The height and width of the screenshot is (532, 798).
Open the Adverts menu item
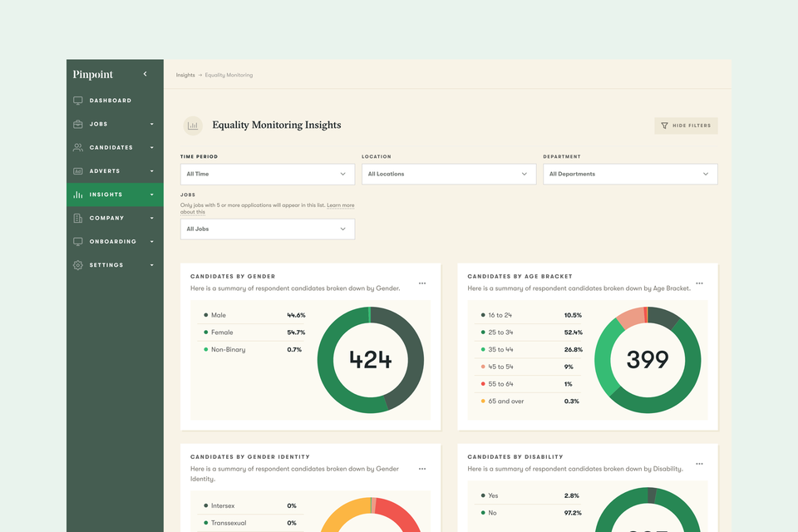click(x=115, y=171)
